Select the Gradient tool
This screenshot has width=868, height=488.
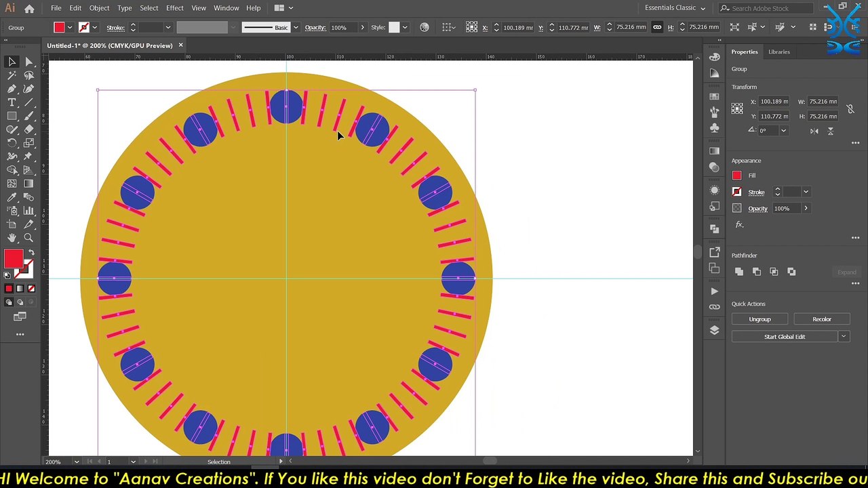coord(28,184)
